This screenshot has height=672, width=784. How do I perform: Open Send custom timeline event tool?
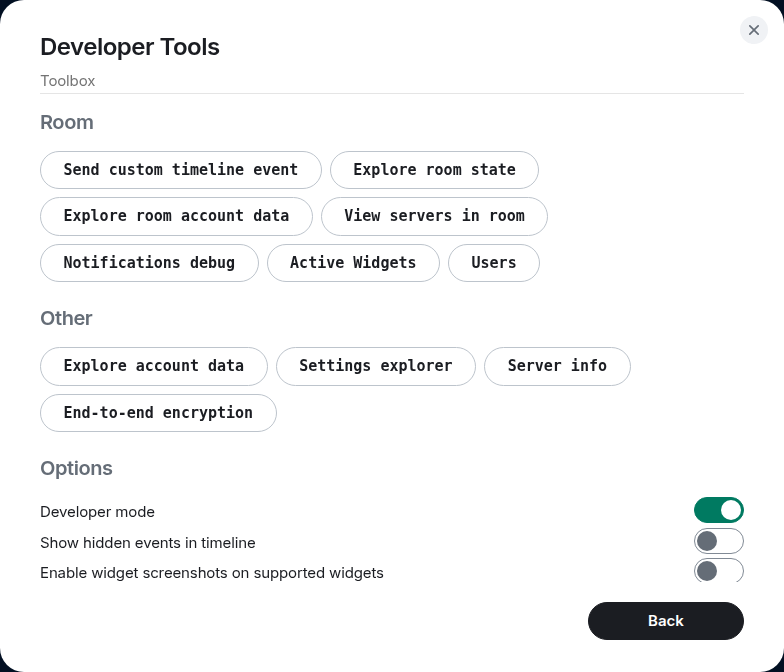click(181, 170)
